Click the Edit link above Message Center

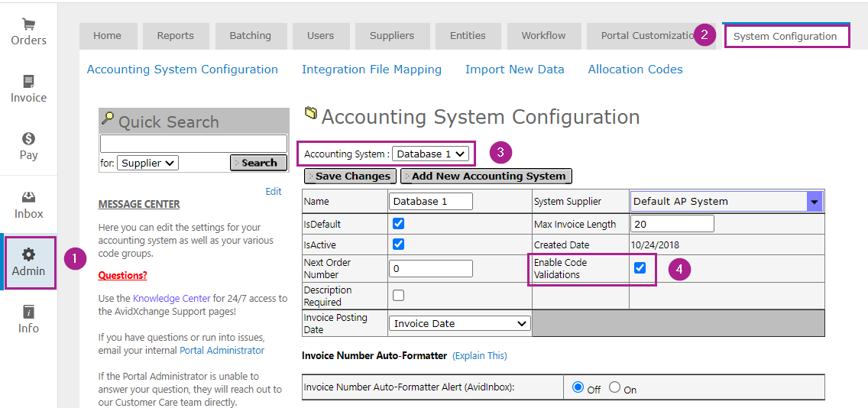pyautogui.click(x=274, y=192)
